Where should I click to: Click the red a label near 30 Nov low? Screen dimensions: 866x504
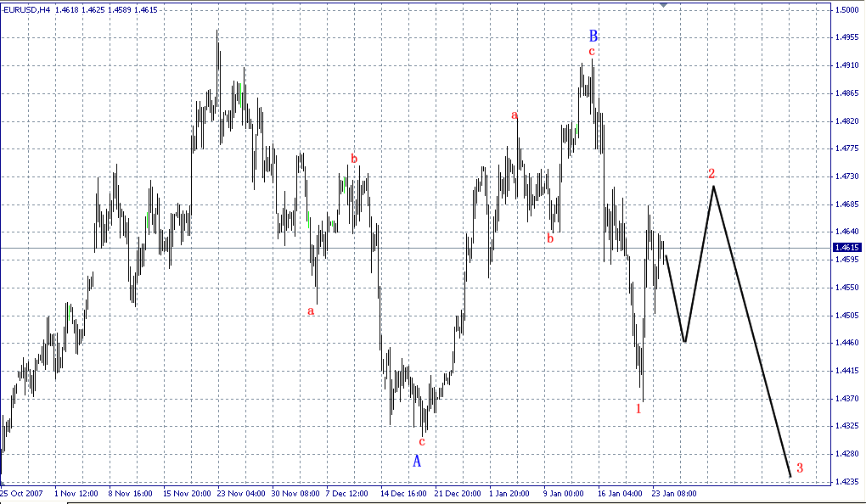(x=312, y=311)
